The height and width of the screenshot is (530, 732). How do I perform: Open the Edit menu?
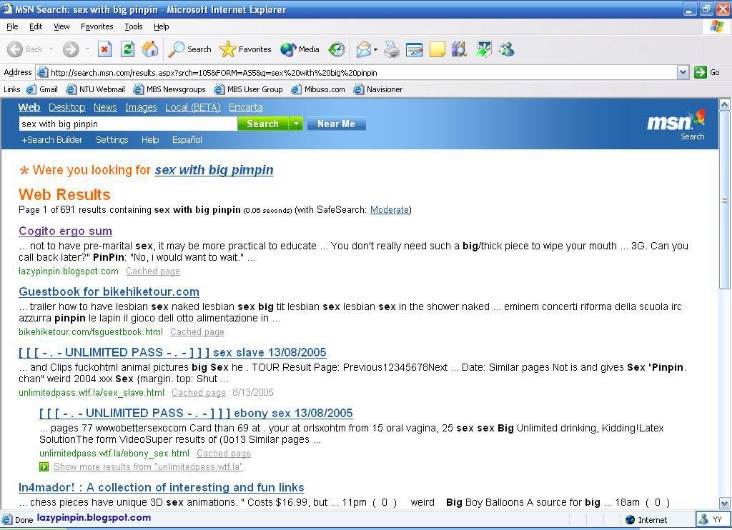pyautogui.click(x=35, y=27)
